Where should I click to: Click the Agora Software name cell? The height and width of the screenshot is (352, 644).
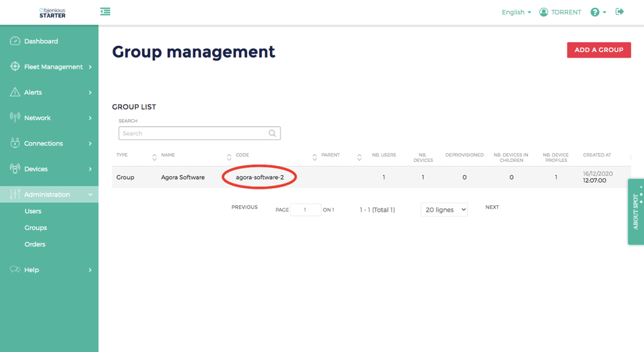[x=183, y=178]
